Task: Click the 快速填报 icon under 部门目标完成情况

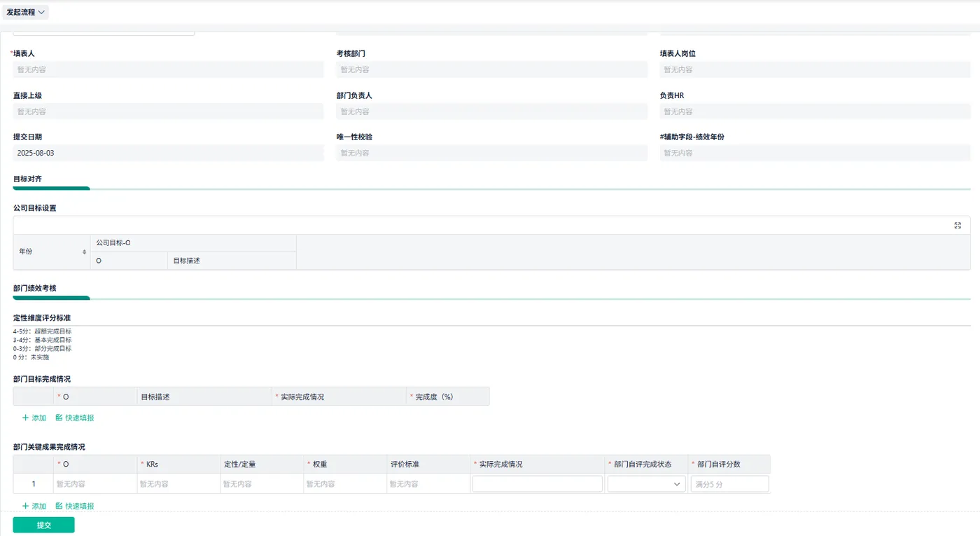Action: pos(59,418)
